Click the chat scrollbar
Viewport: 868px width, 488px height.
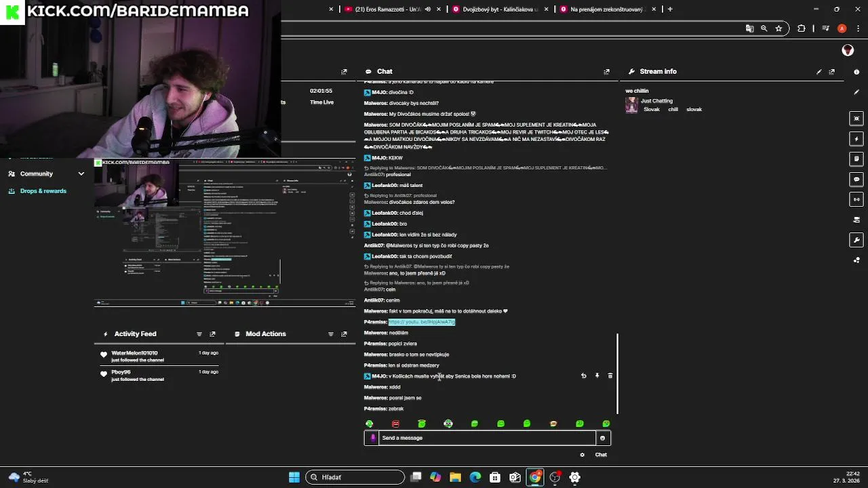point(617,373)
